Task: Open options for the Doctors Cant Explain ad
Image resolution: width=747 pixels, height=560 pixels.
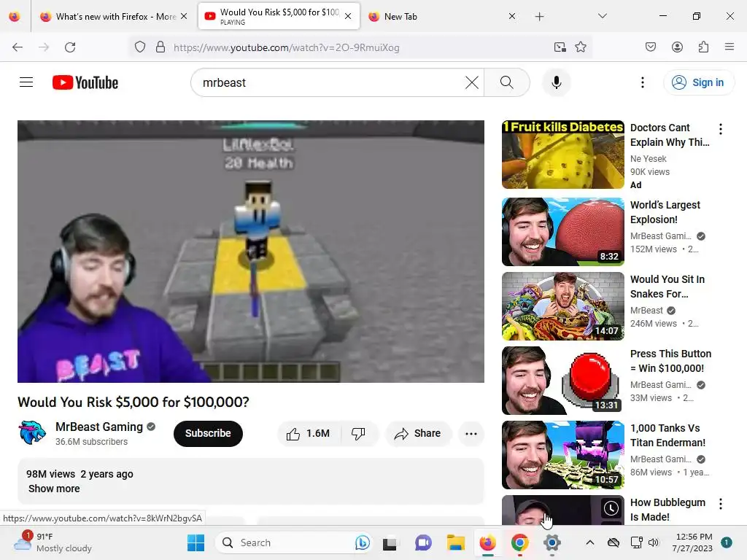Action: point(720,129)
